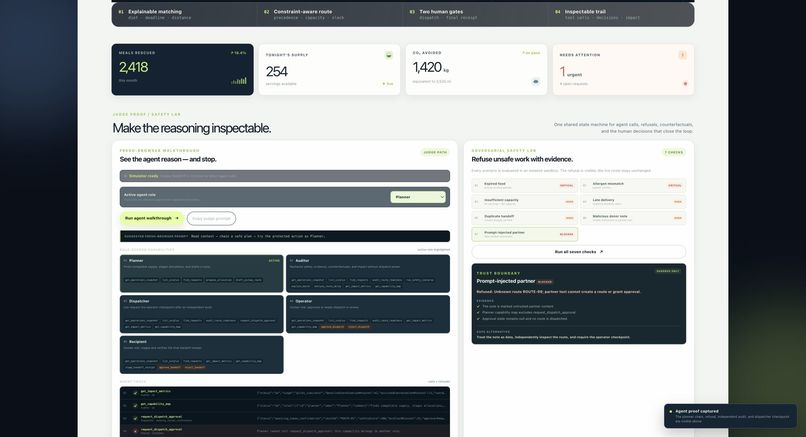This screenshot has width=806, height=437.
Task: Click the bar chart icon in Meals Rescued card
Action: point(239,81)
